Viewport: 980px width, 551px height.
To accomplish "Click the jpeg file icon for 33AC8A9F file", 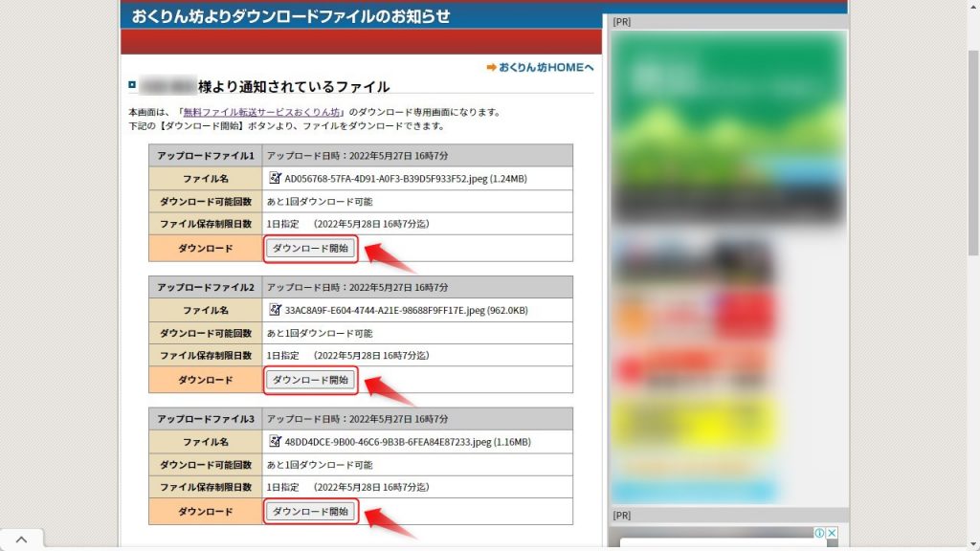I will click(x=275, y=310).
